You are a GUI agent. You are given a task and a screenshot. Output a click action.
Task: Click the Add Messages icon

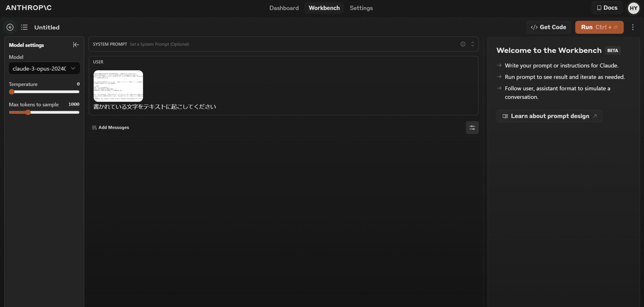[x=94, y=128]
